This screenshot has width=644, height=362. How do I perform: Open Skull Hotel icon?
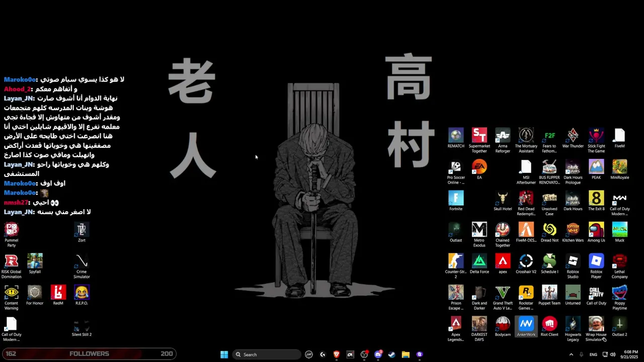point(503,201)
